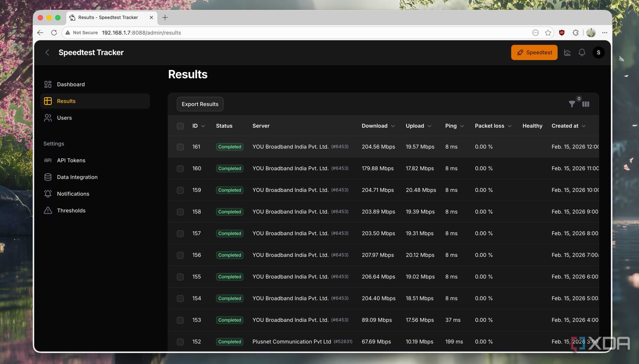Open API Tokens settings icon
639x364 pixels.
(48, 160)
